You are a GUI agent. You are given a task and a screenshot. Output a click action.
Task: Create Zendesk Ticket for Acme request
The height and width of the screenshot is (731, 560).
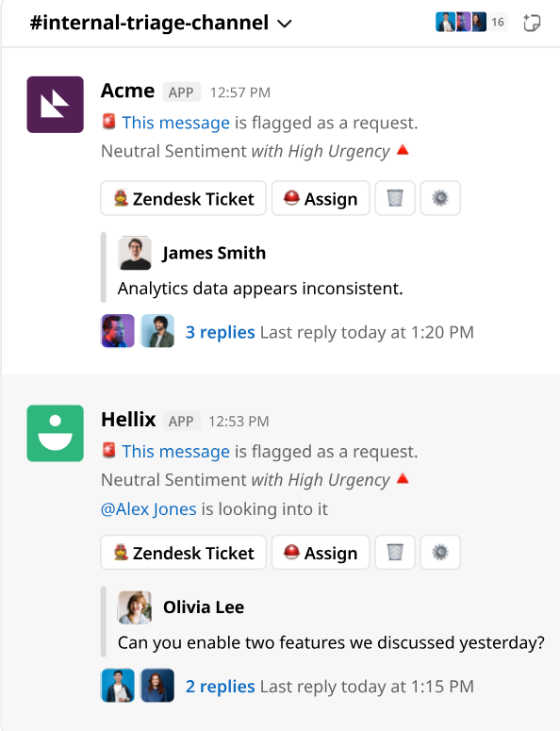click(184, 198)
